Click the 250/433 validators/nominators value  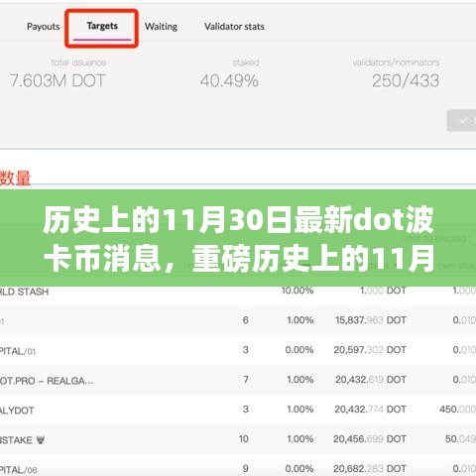click(406, 80)
